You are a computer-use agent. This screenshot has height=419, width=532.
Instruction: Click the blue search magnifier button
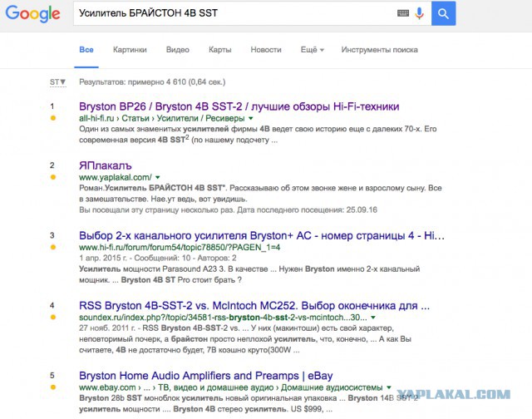tap(443, 13)
